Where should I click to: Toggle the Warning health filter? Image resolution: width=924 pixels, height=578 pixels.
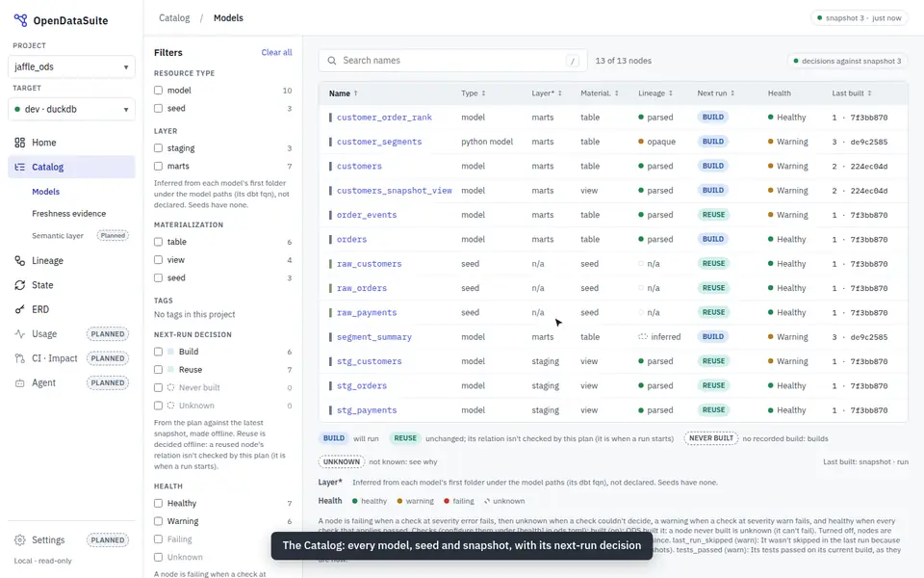(158, 521)
